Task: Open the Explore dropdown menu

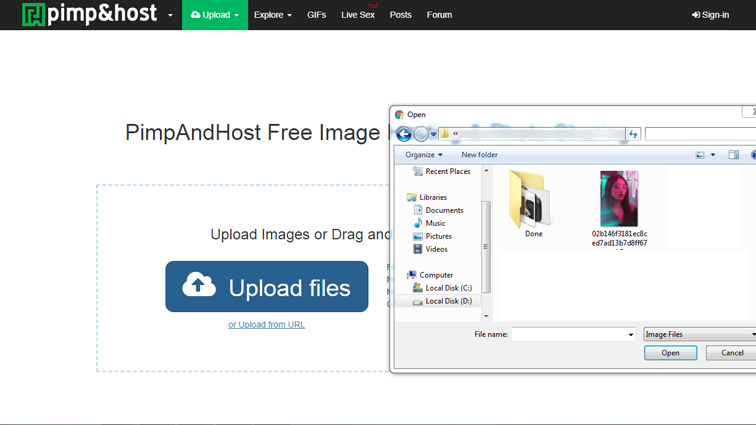Action: click(273, 15)
